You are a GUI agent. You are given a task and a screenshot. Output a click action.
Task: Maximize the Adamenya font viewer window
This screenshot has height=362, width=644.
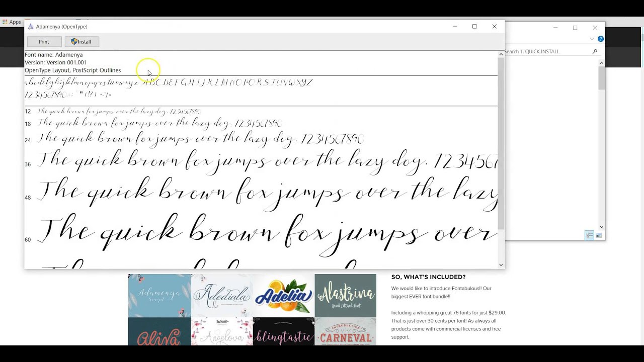click(474, 27)
